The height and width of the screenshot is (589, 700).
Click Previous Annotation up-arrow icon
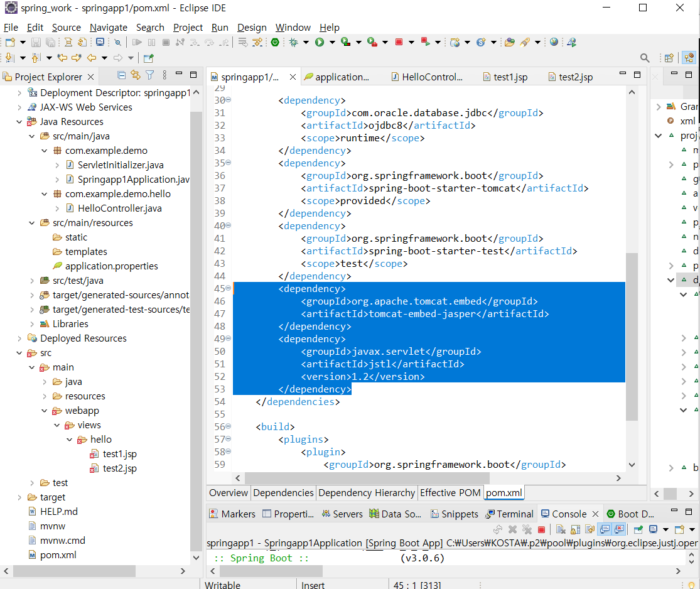pyautogui.click(x=36, y=58)
